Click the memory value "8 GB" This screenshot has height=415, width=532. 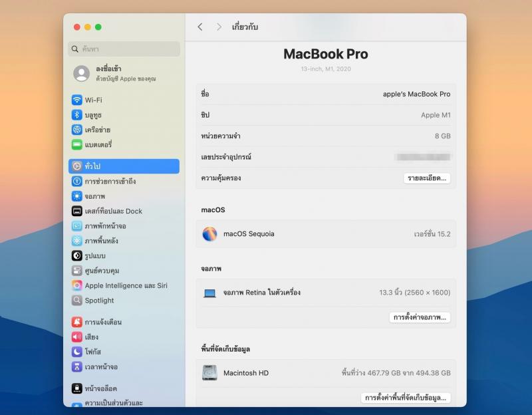[443, 136]
